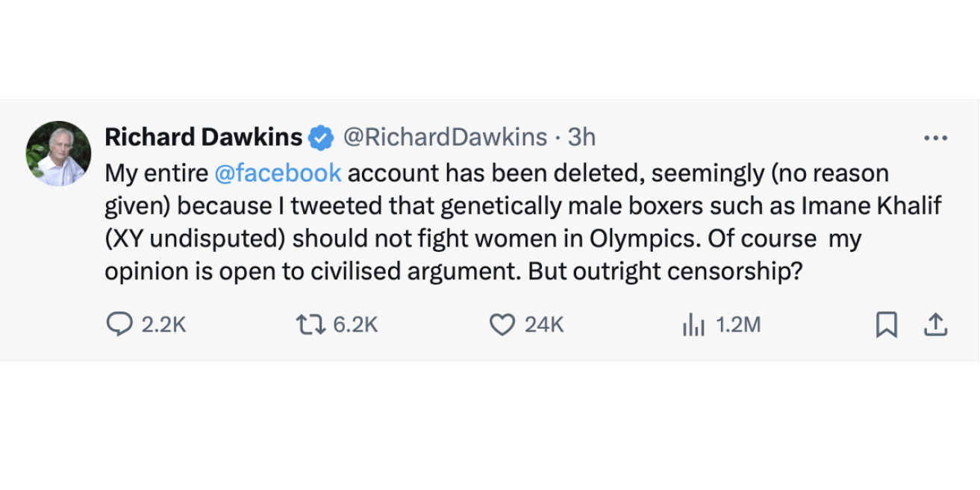The width and height of the screenshot is (980, 490).
Task: Open the view analytics bar chart icon
Action: pyautogui.click(x=693, y=324)
